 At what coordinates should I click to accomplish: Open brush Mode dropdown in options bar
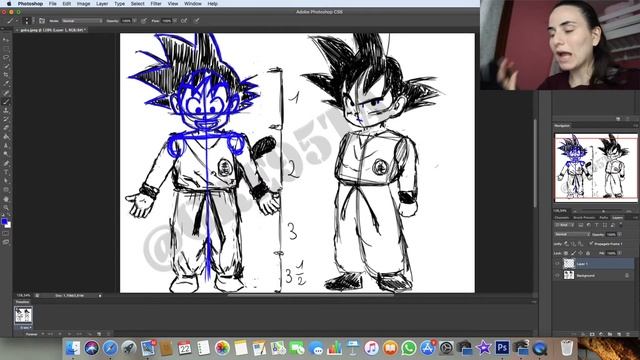click(x=82, y=20)
